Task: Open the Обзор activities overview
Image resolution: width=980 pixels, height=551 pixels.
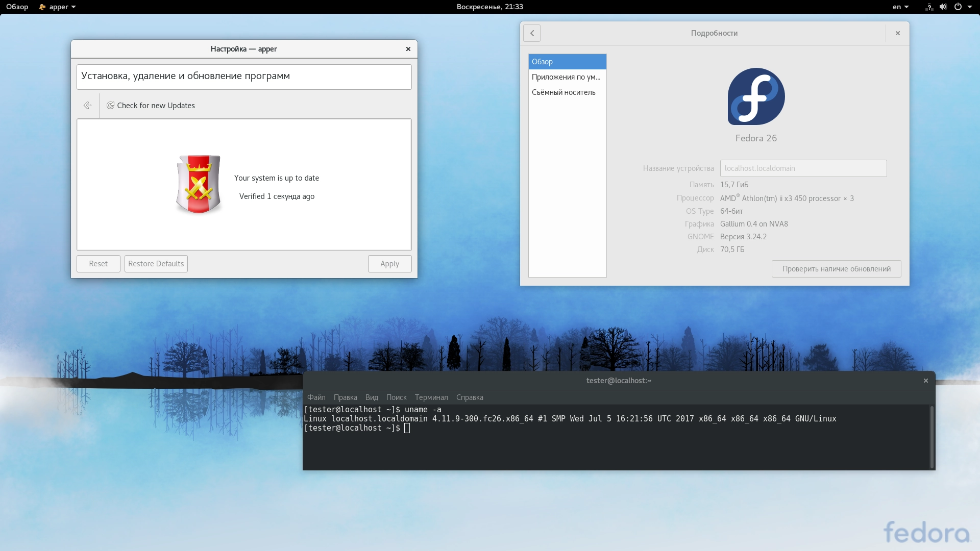Action: coord(17,7)
